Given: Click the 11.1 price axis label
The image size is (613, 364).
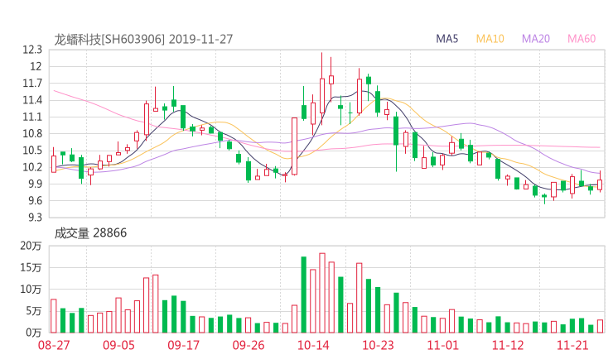Looking at the screenshot, I should 32,117.
